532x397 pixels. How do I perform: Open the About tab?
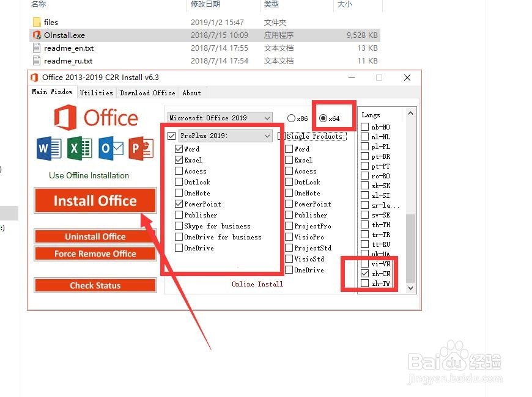tap(191, 93)
